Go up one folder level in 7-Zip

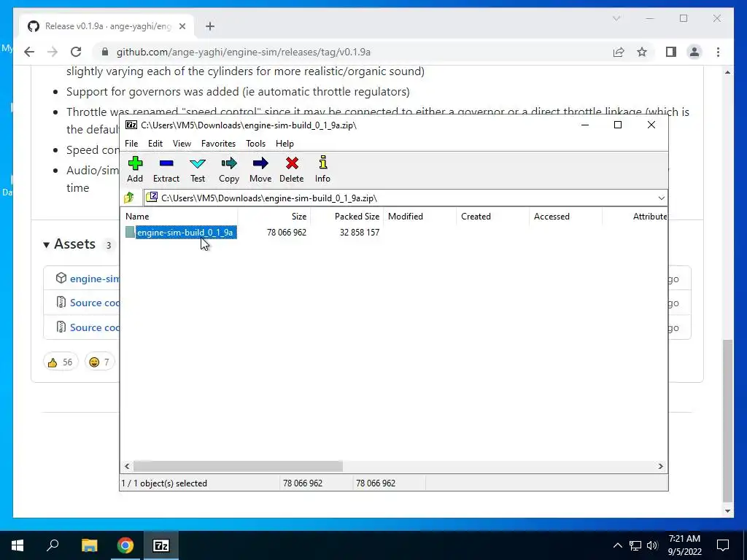pyautogui.click(x=129, y=198)
